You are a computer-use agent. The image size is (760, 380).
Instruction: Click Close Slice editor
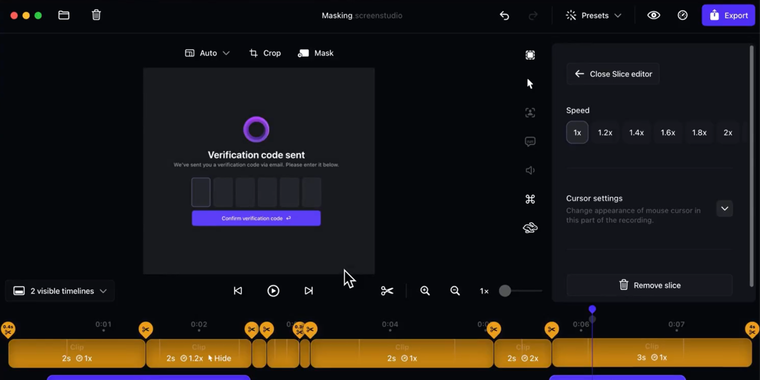click(x=613, y=74)
